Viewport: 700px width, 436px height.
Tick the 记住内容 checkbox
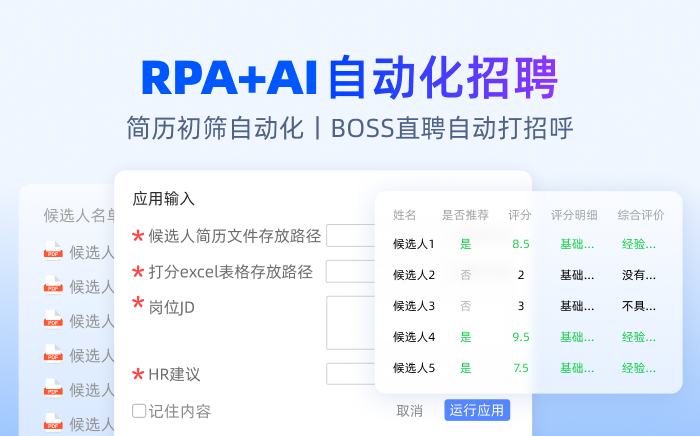(139, 411)
